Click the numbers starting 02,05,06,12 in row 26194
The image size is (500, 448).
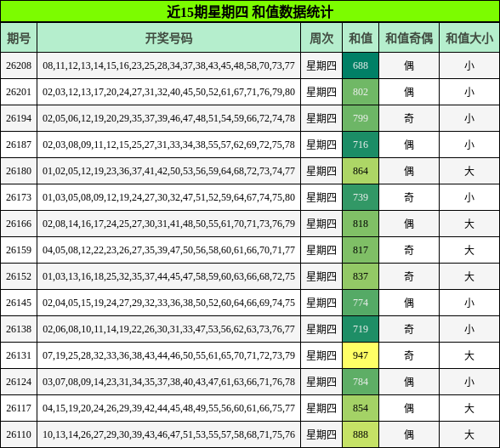168,118
